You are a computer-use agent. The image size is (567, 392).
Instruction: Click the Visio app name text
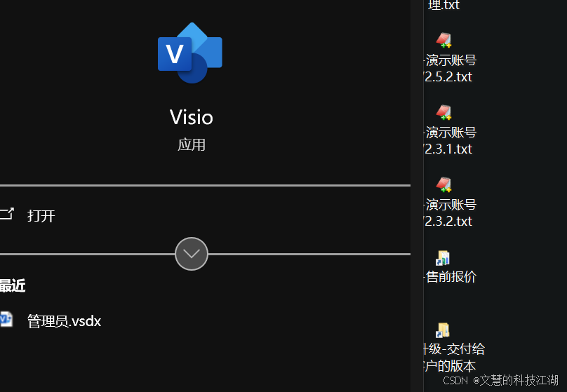point(192,117)
